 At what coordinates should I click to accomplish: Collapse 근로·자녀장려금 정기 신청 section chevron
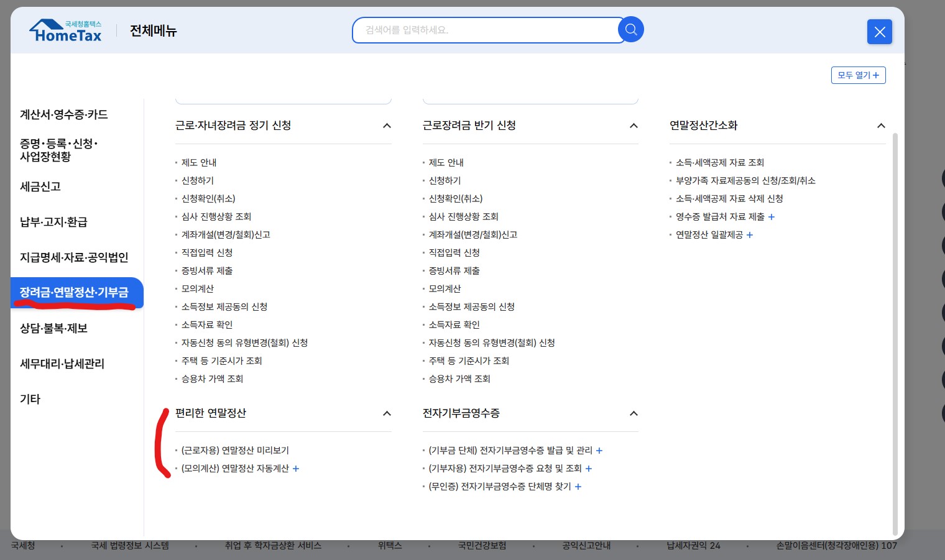coord(387,126)
